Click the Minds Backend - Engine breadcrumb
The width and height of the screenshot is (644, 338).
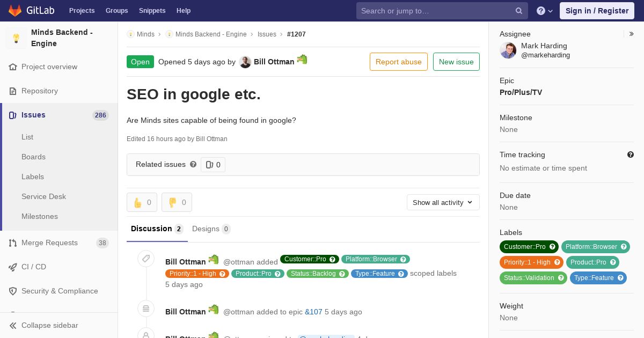click(x=211, y=34)
